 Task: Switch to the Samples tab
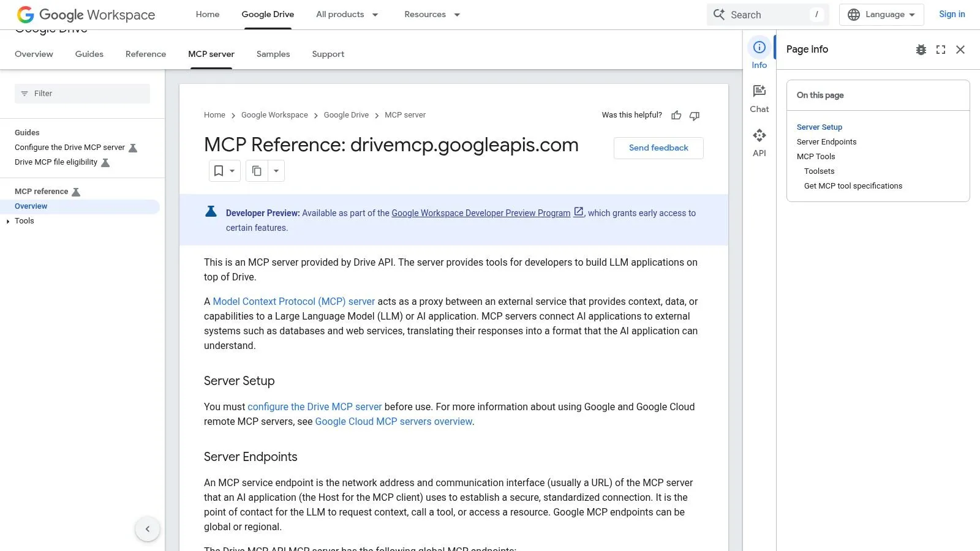(273, 54)
